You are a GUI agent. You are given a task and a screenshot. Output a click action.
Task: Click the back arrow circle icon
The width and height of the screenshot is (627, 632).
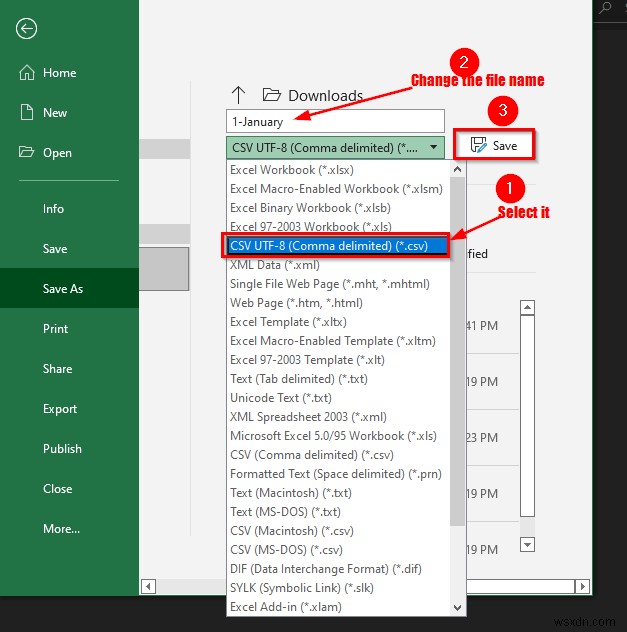point(27,29)
